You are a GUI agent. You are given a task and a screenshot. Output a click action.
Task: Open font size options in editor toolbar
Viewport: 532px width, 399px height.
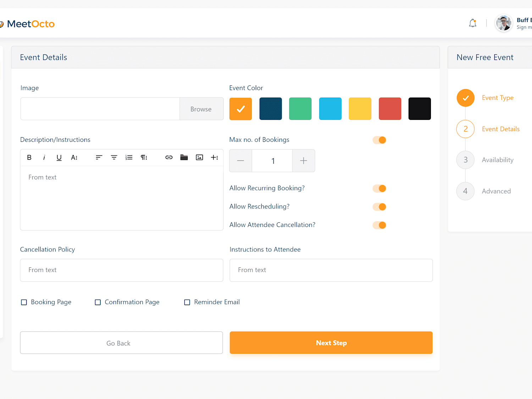click(74, 157)
